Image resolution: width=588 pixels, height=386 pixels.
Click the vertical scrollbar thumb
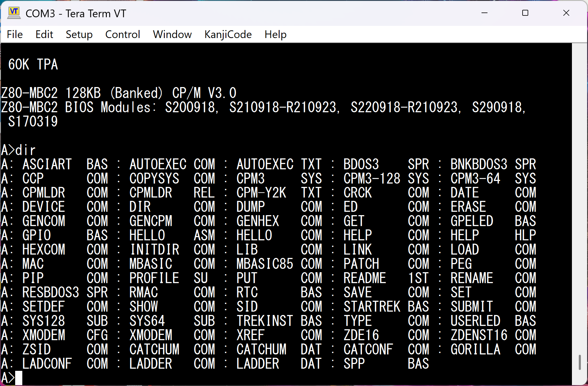coord(580,362)
